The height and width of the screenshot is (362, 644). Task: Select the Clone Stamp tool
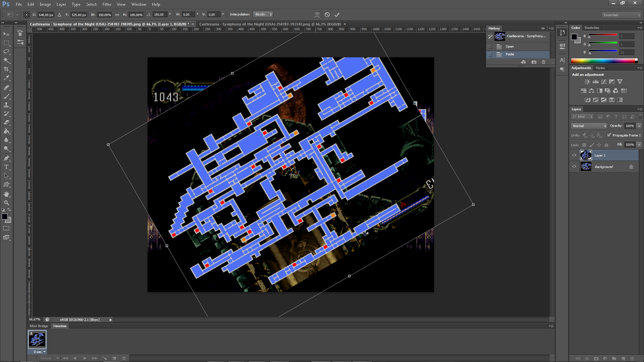pos(6,105)
